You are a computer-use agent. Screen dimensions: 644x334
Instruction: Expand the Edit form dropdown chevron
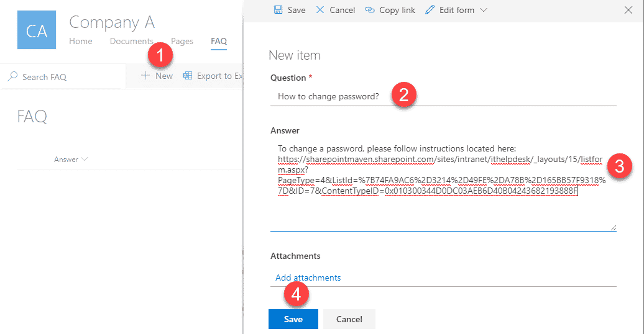click(x=484, y=10)
